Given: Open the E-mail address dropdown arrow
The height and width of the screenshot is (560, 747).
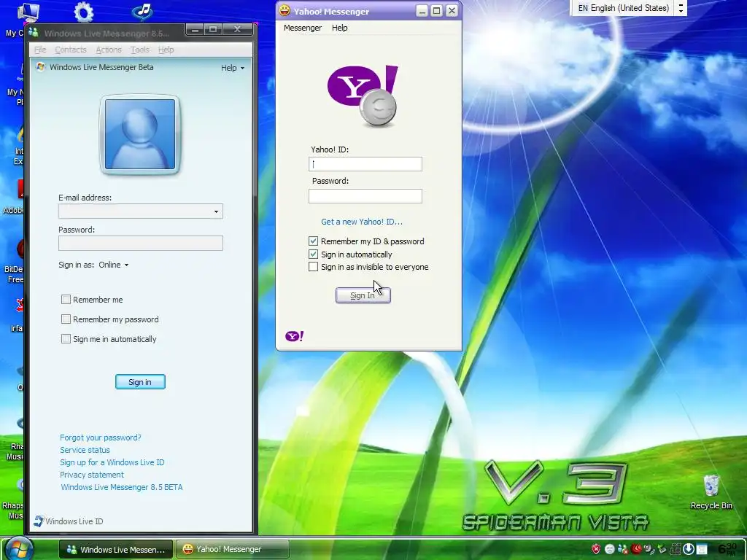Looking at the screenshot, I should coord(216,211).
